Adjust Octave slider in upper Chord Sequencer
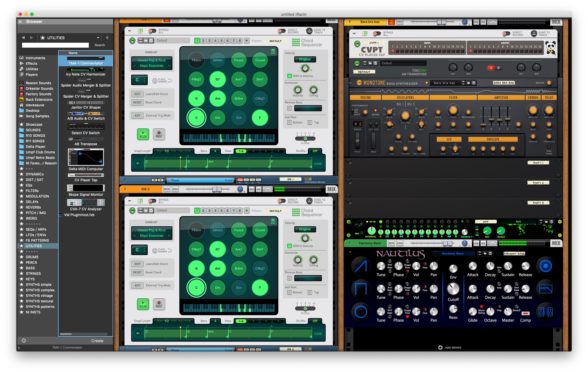This screenshot has width=588, height=373. 305,139
